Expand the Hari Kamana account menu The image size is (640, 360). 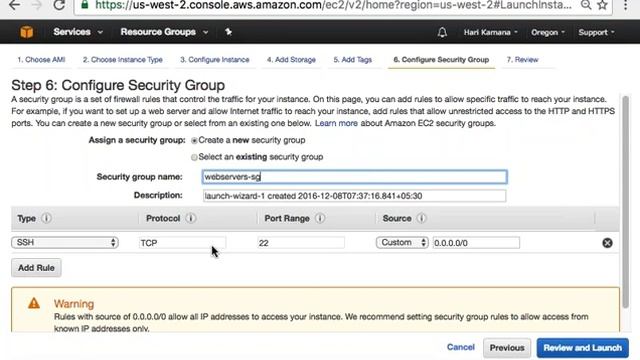coord(491,32)
